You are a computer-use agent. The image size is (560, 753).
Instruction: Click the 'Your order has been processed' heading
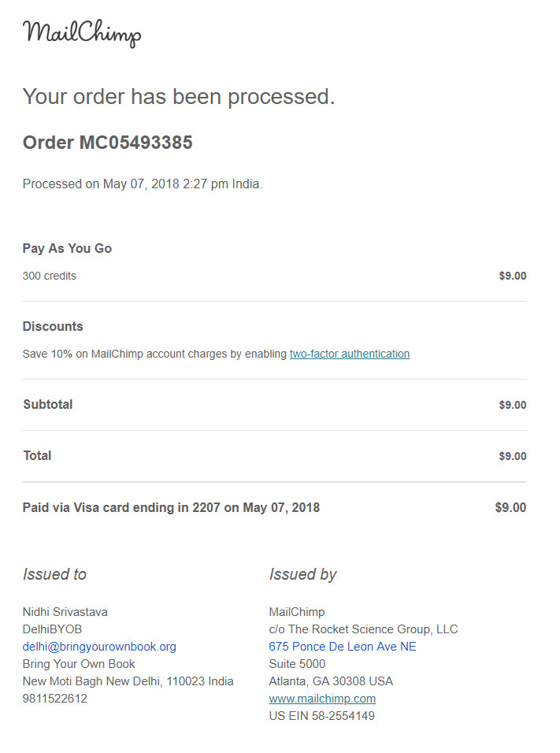click(x=179, y=97)
